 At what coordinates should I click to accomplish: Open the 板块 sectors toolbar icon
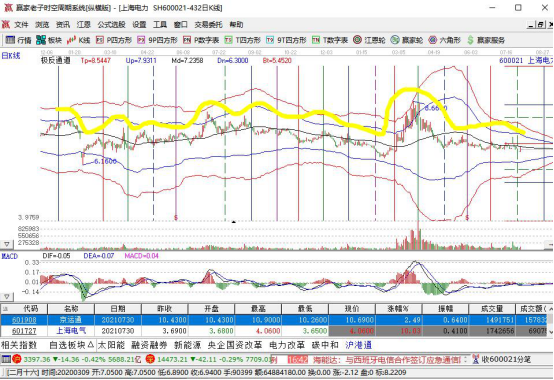49,40
